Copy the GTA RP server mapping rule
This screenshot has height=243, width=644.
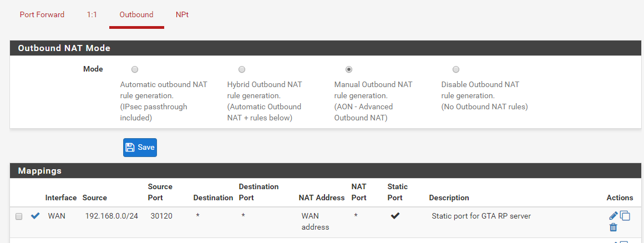click(625, 215)
